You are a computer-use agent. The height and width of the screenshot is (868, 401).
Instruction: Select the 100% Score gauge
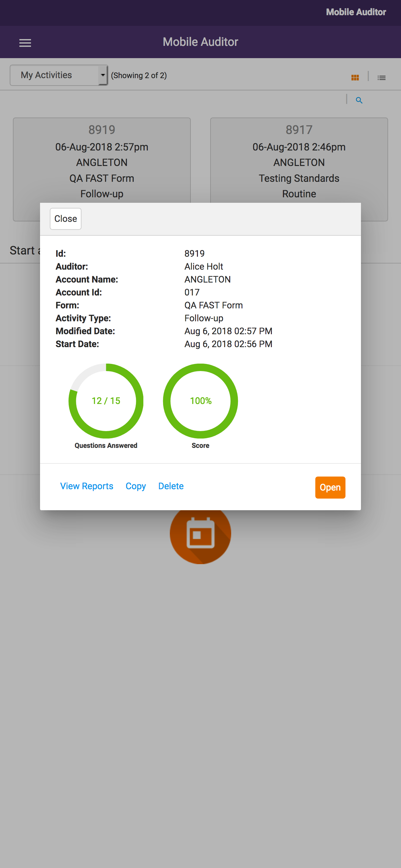coord(200,401)
